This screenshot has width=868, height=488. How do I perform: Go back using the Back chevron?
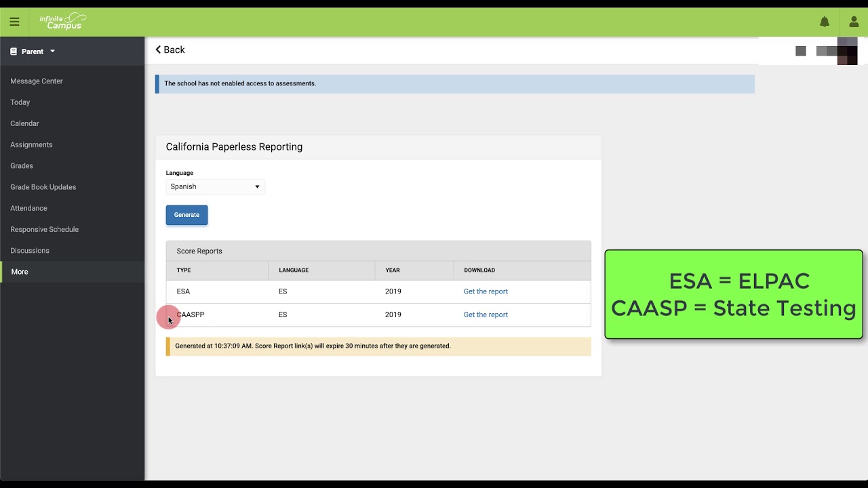tap(170, 49)
